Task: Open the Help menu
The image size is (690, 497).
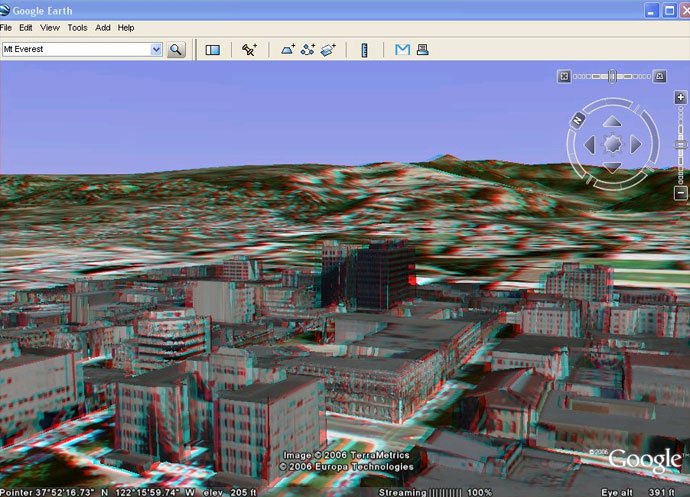Action: pyautogui.click(x=126, y=28)
